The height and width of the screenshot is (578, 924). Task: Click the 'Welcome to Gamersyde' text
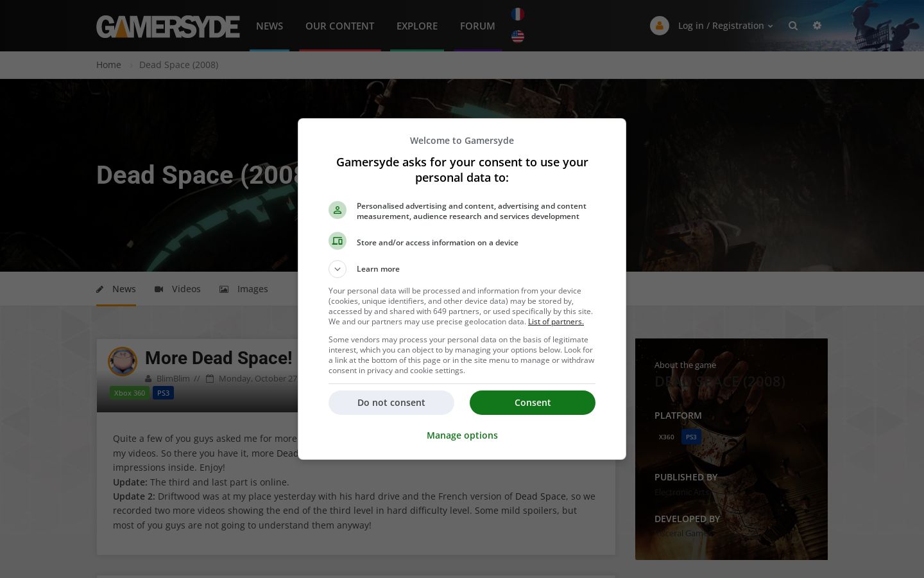click(x=462, y=141)
